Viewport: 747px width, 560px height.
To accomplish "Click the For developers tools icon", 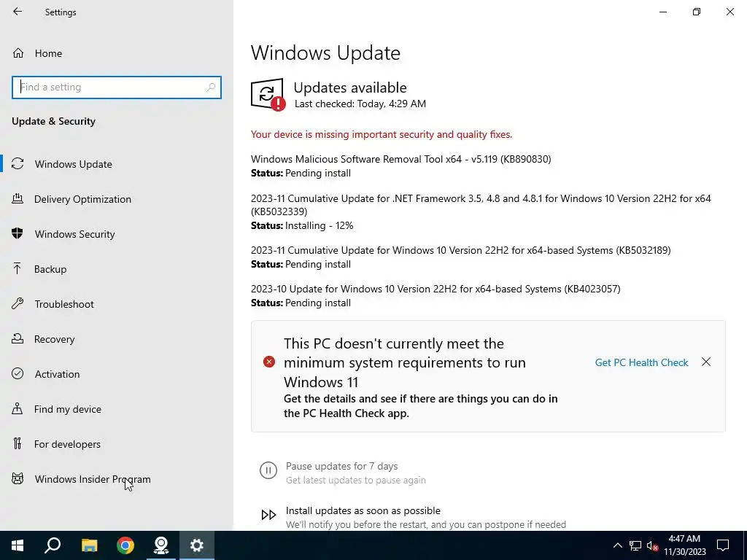I will (18, 443).
